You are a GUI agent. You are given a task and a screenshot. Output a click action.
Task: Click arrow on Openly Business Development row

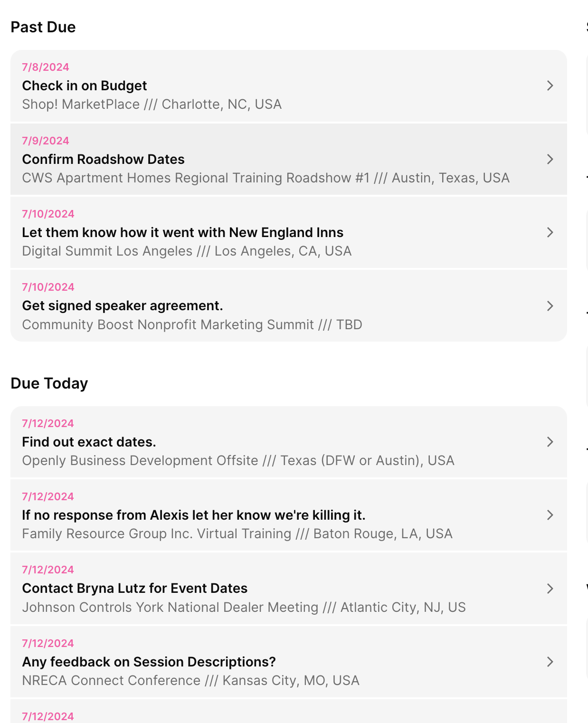click(x=550, y=442)
